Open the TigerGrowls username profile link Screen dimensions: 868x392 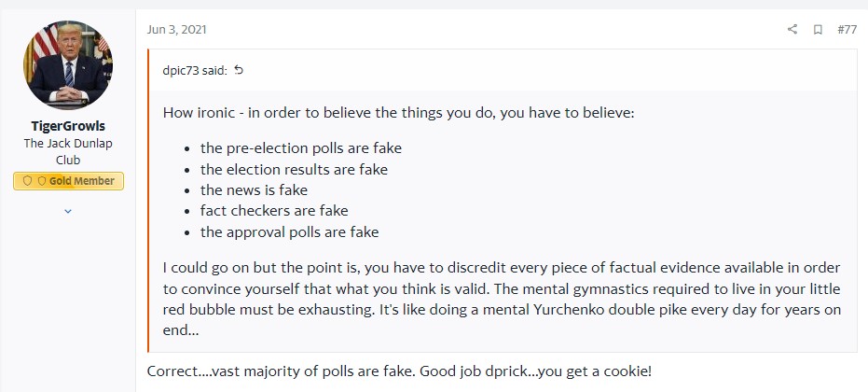click(x=68, y=127)
